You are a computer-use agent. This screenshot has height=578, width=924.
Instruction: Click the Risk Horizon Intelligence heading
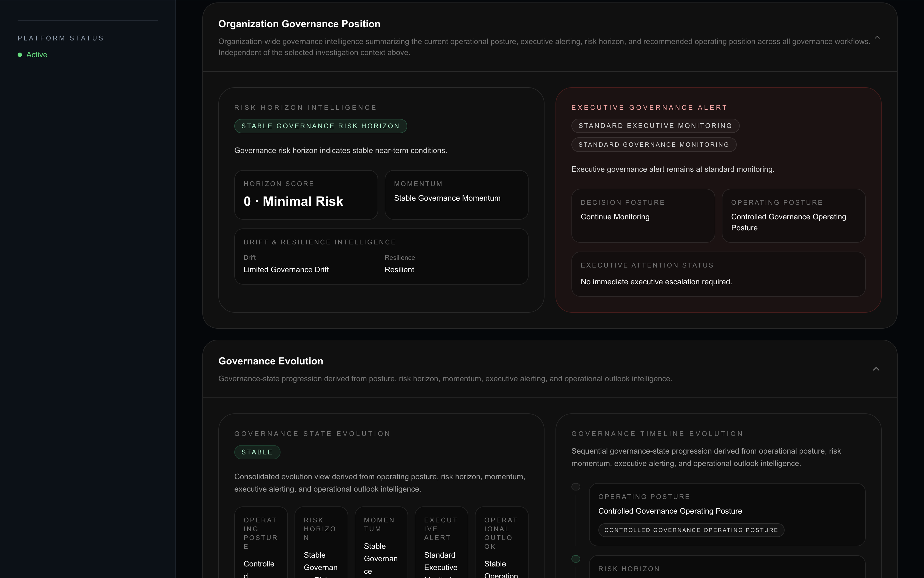[x=306, y=107]
